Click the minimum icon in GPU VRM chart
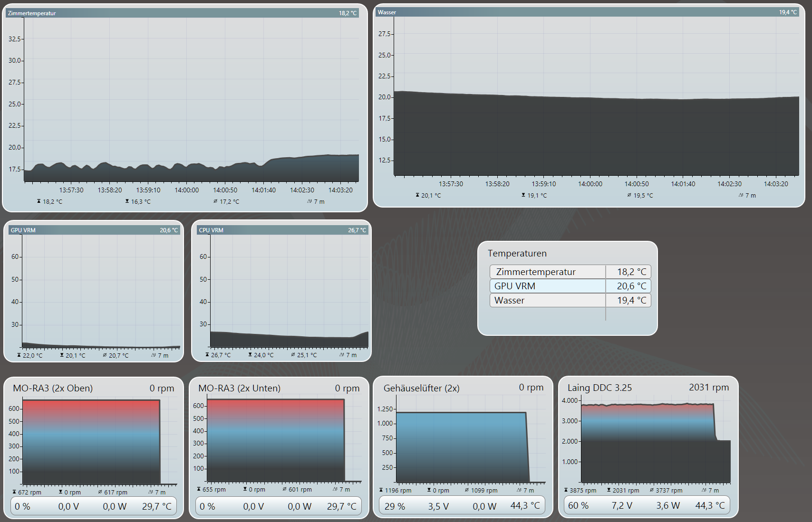 pos(62,355)
